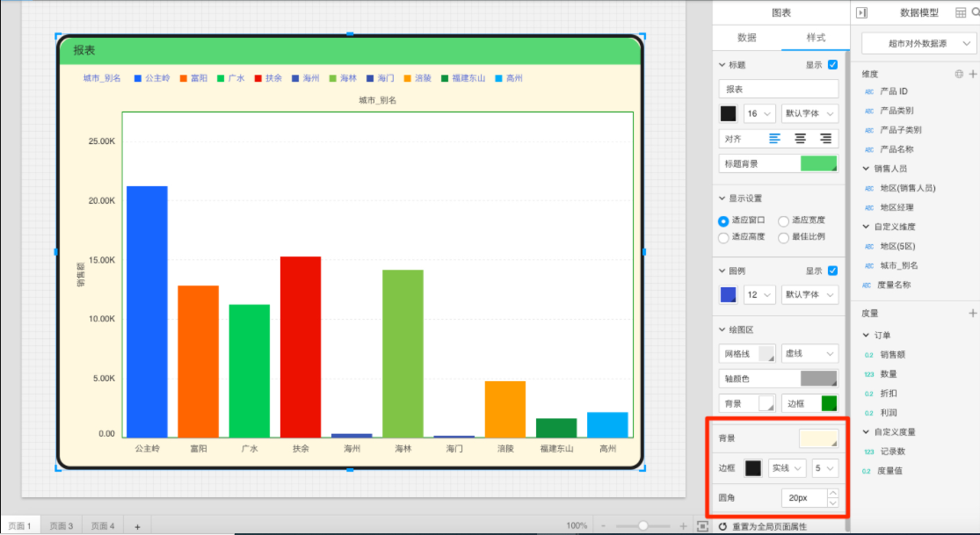
Task: Click the 0.2 icon of 销售额 measure
Action: [x=868, y=355]
